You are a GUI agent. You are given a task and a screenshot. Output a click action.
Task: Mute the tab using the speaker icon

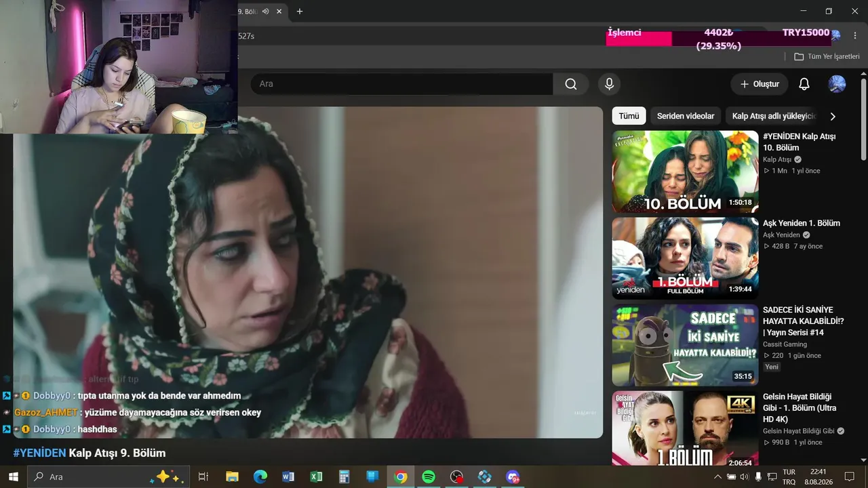pos(266,12)
